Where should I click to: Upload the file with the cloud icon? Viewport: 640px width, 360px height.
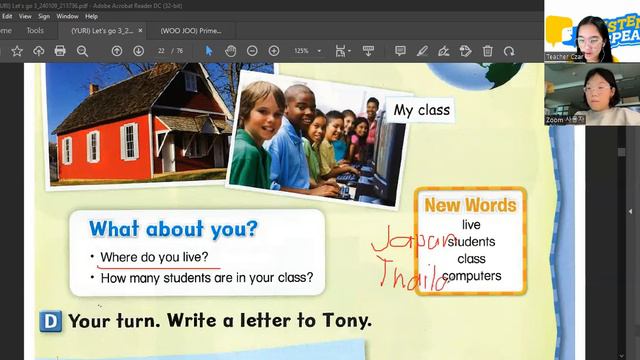coord(38,51)
